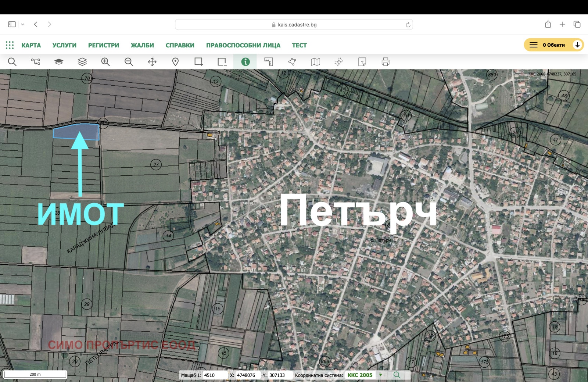Click the Safari share button
The height and width of the screenshot is (382, 588).
coord(548,24)
